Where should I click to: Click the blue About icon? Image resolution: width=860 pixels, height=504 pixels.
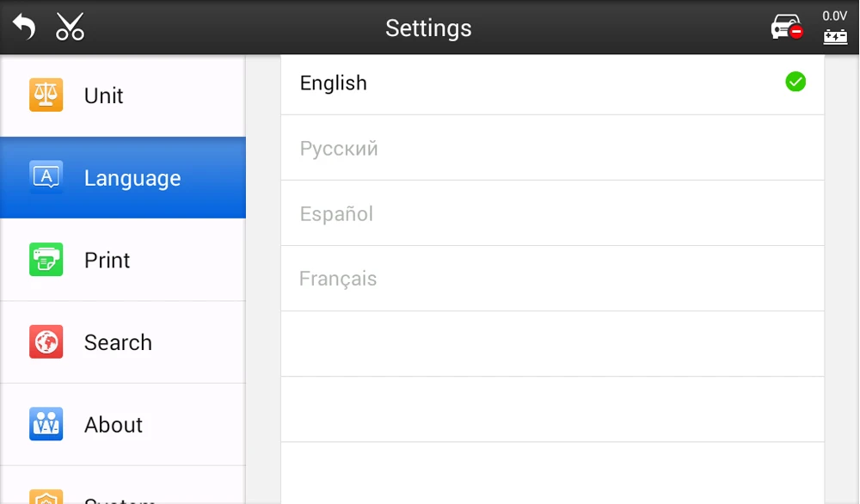pyautogui.click(x=46, y=424)
